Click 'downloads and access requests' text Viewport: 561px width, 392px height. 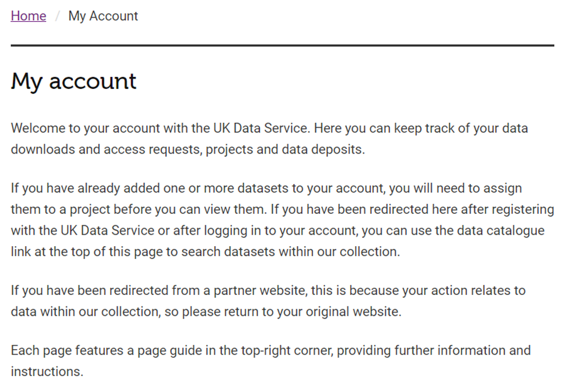point(108,149)
